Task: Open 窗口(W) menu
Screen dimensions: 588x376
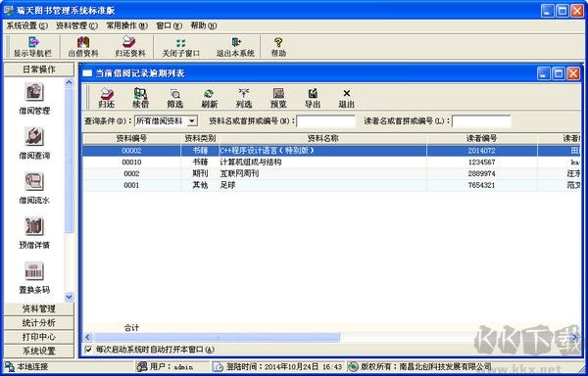Action: tap(170, 25)
